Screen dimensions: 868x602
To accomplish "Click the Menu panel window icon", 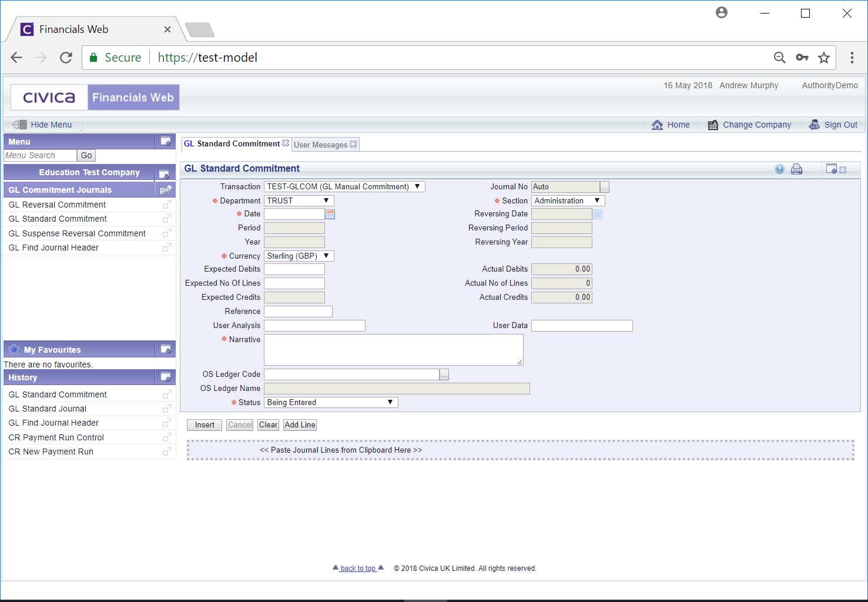I will [166, 142].
